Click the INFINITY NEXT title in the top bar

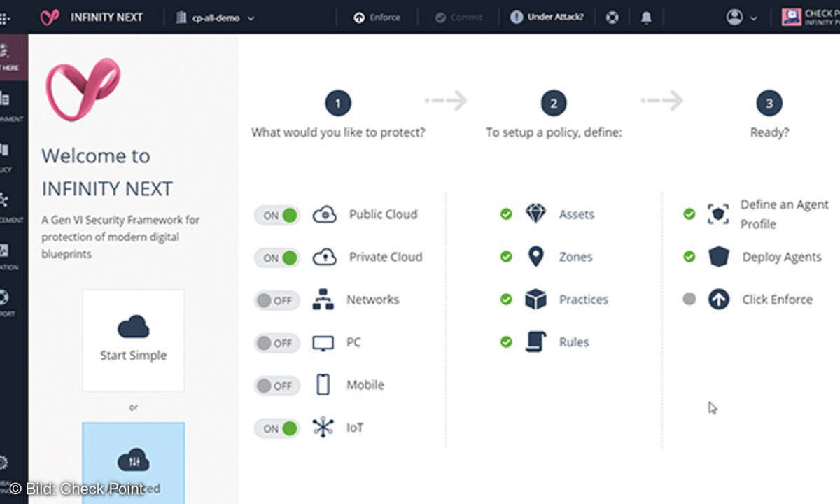coord(108,17)
